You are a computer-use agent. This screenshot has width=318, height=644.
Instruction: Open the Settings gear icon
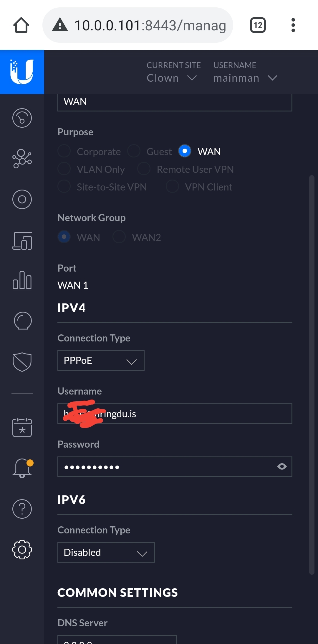point(22,550)
